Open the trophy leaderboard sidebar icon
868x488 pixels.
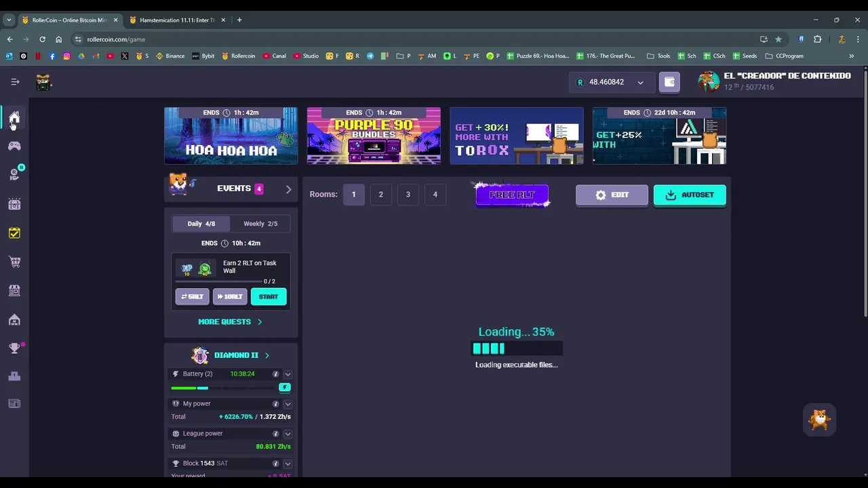click(14, 348)
